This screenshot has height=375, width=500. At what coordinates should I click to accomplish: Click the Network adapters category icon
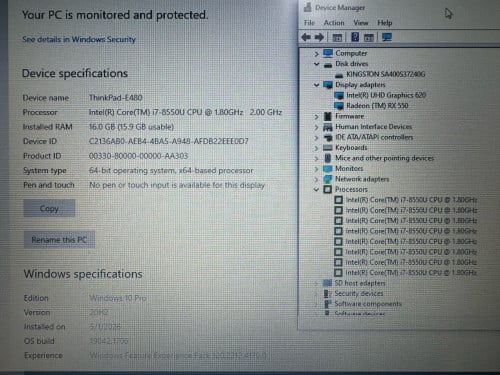328,179
